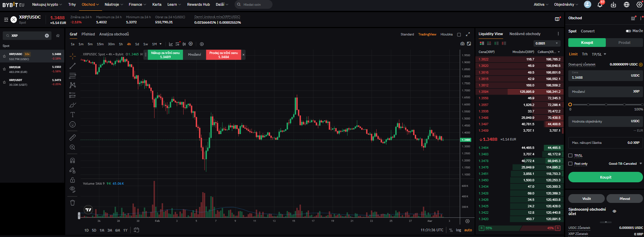The image size is (644, 237).
Task: Check the TP/SL checkbox
Action: click(x=570, y=156)
